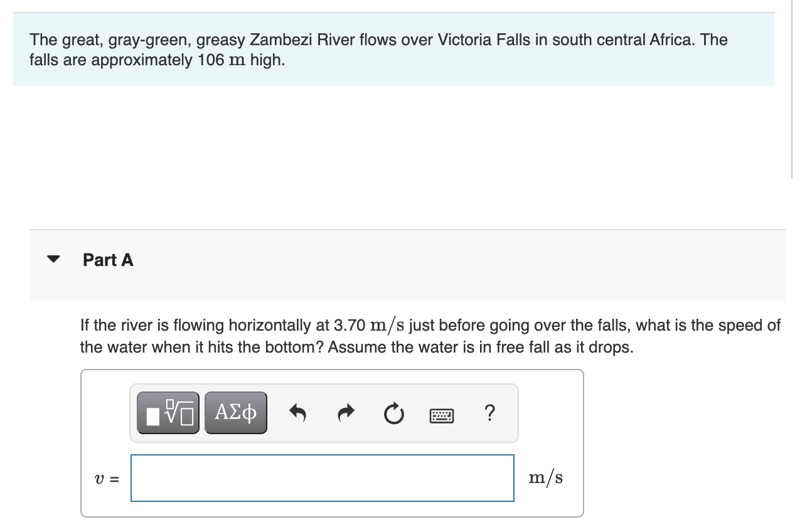Click the black disclosure triangle beside Part A
The width and height of the screenshot is (812, 527).
54,258
